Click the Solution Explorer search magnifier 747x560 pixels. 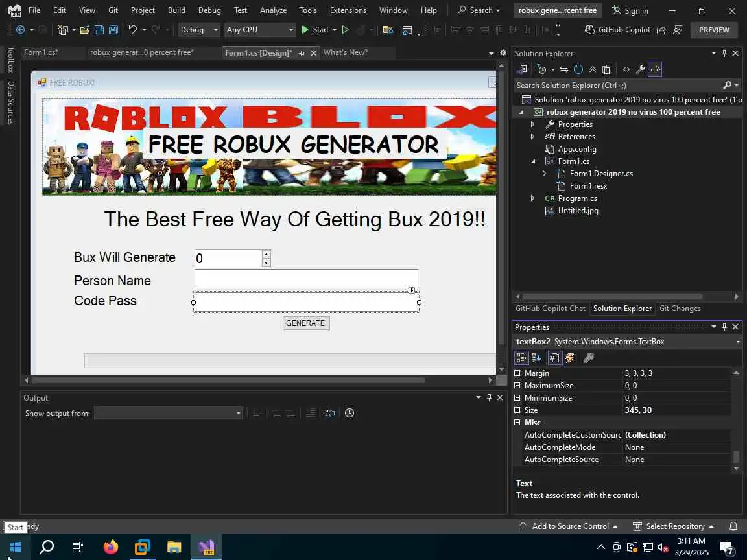pos(727,86)
